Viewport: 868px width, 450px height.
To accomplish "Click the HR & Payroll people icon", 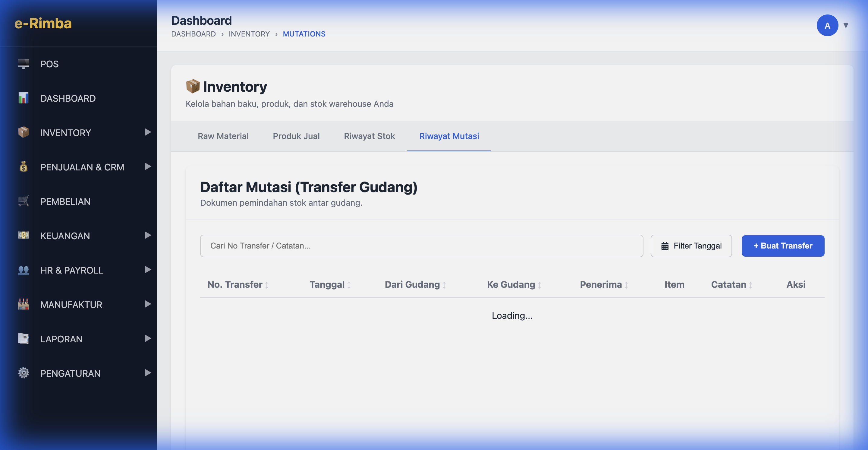I will 23,270.
